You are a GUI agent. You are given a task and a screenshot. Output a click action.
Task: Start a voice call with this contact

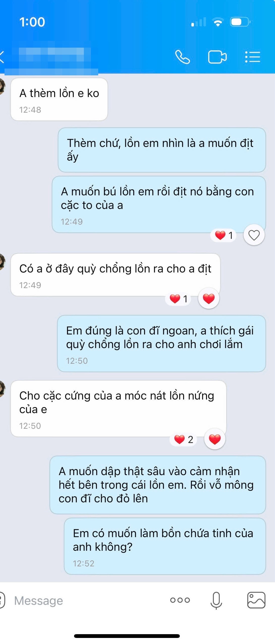182,57
